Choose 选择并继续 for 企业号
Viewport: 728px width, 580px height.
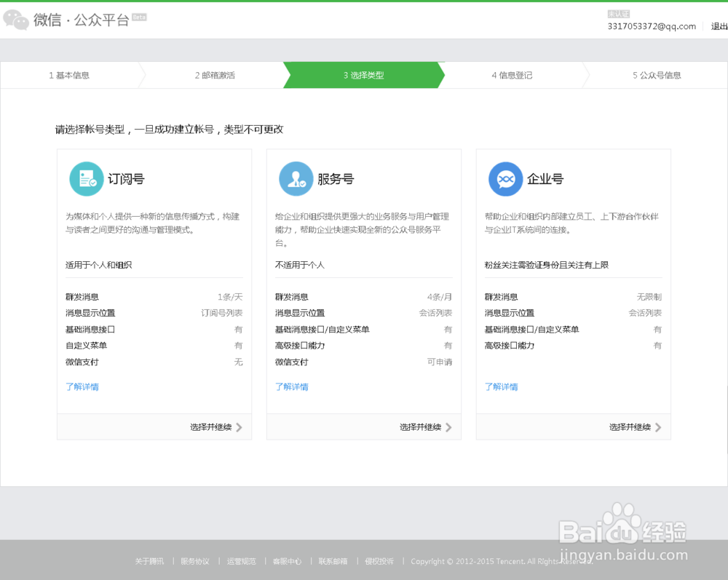click(x=630, y=427)
